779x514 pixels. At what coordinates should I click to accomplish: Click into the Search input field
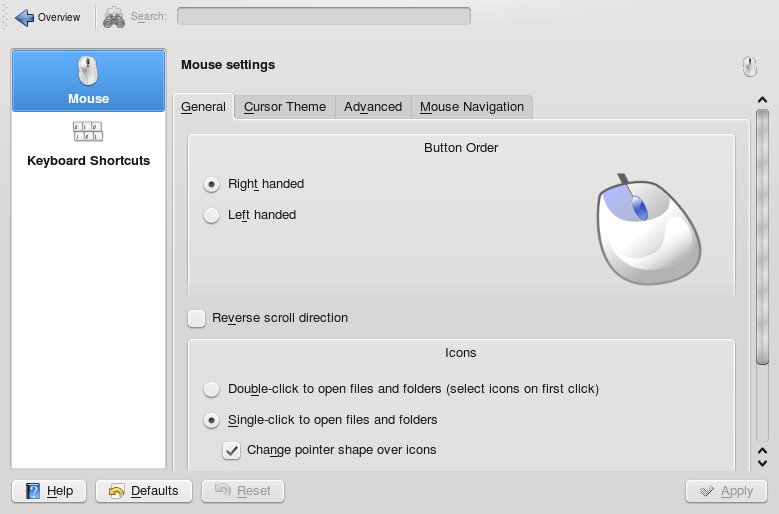pyautogui.click(x=323, y=16)
